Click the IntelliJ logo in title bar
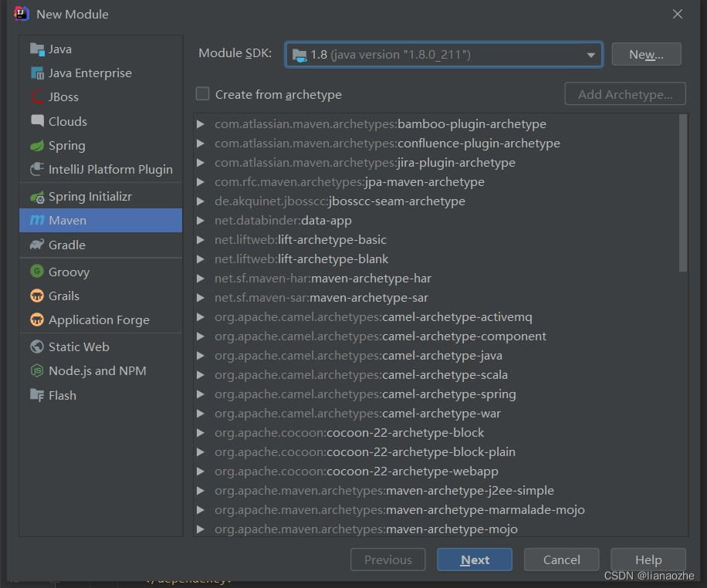 (x=21, y=14)
